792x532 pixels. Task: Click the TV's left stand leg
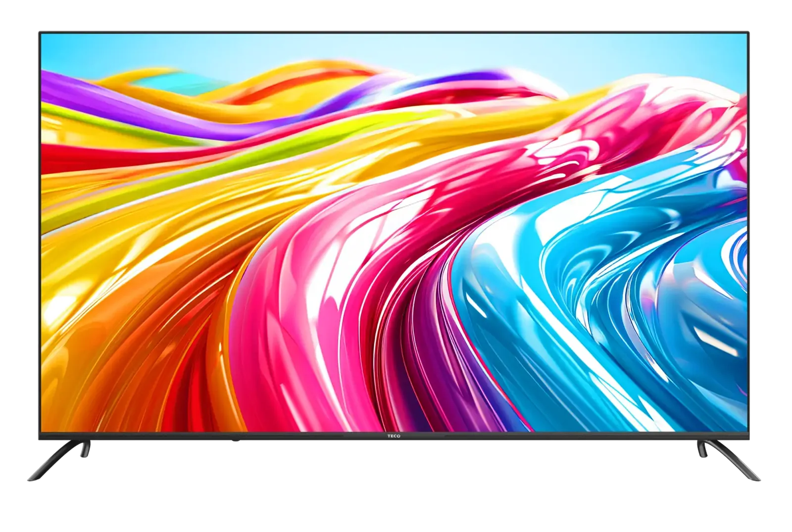point(59,460)
